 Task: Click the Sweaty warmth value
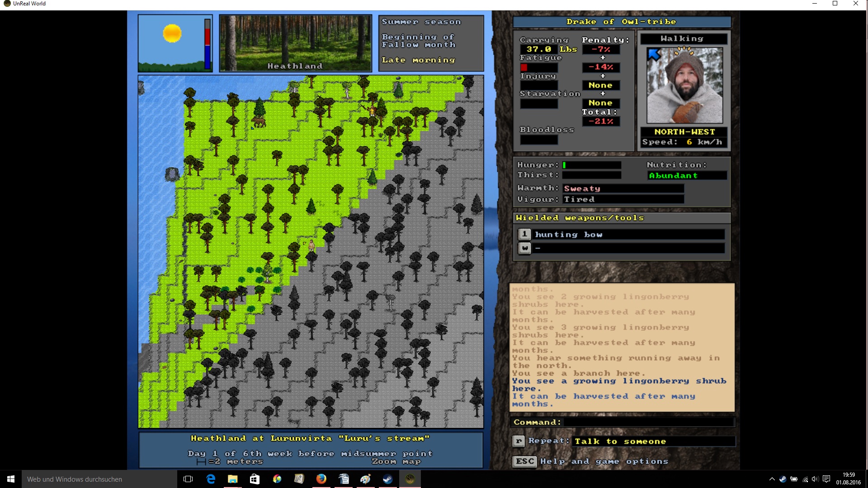[623, 188]
